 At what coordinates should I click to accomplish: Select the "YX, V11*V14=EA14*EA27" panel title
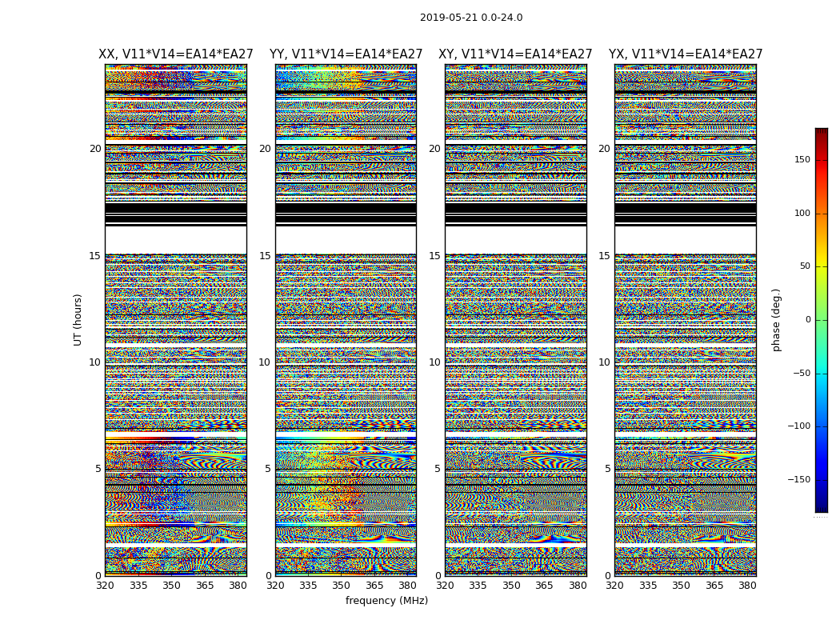[x=685, y=54]
